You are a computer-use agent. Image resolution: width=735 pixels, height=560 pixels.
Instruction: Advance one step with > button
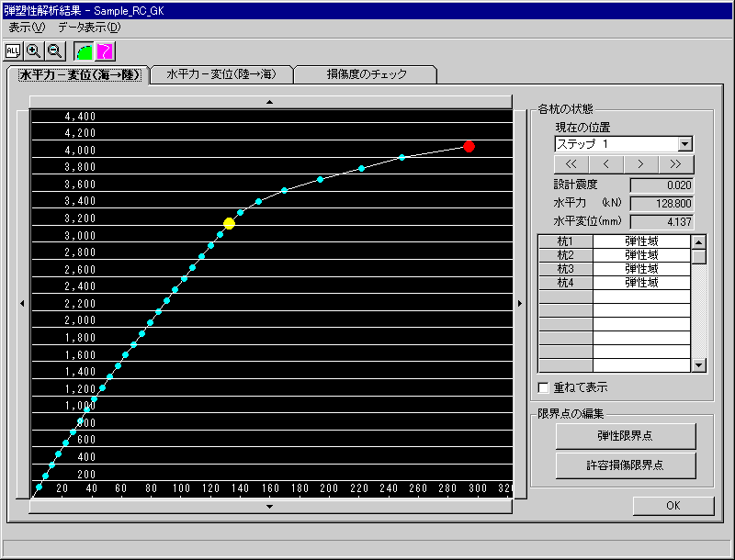[x=641, y=164]
